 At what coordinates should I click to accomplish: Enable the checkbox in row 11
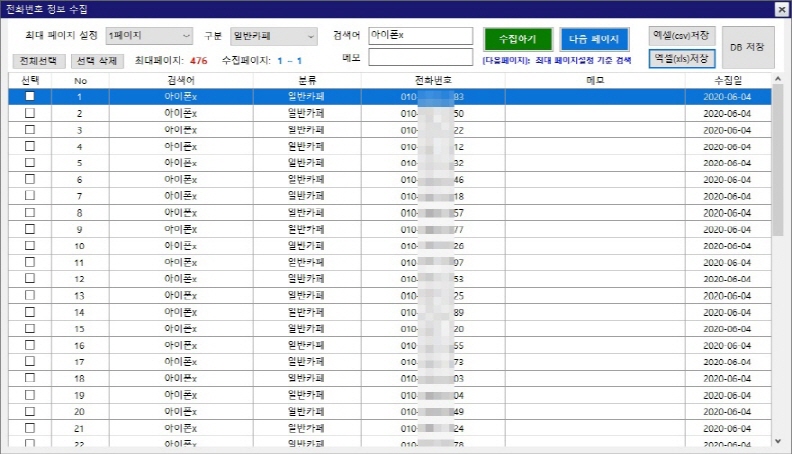[30, 262]
